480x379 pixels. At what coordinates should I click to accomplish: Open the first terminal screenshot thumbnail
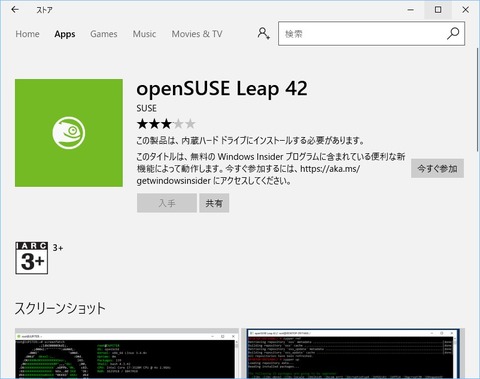click(127, 353)
